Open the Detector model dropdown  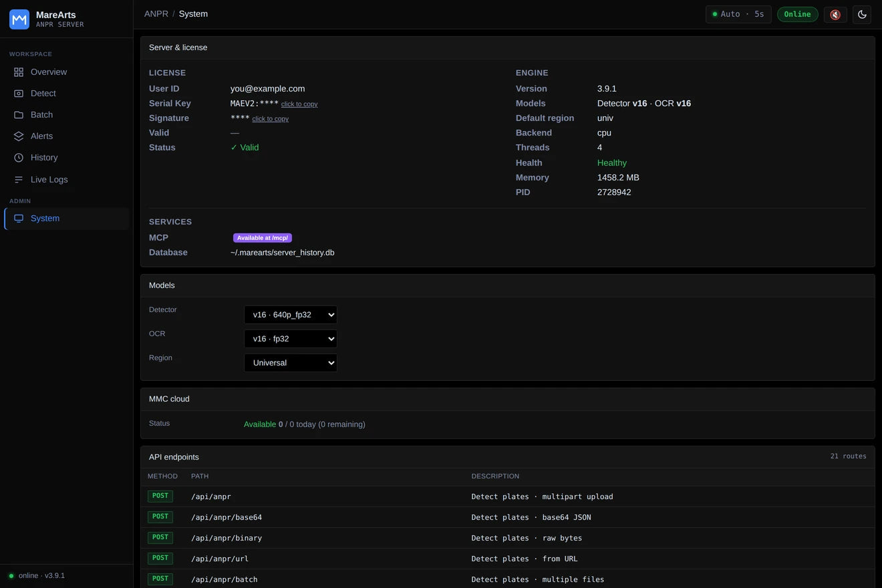pyautogui.click(x=291, y=315)
